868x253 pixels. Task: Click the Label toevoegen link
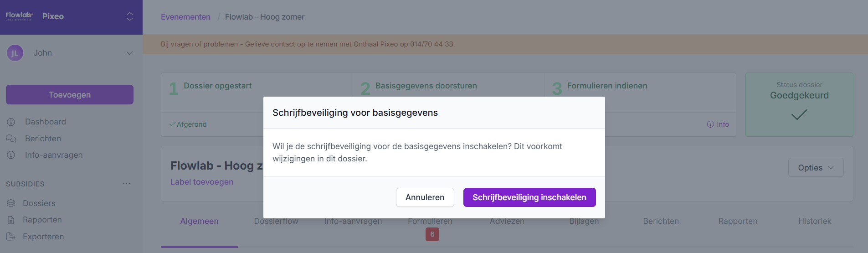[202, 182]
